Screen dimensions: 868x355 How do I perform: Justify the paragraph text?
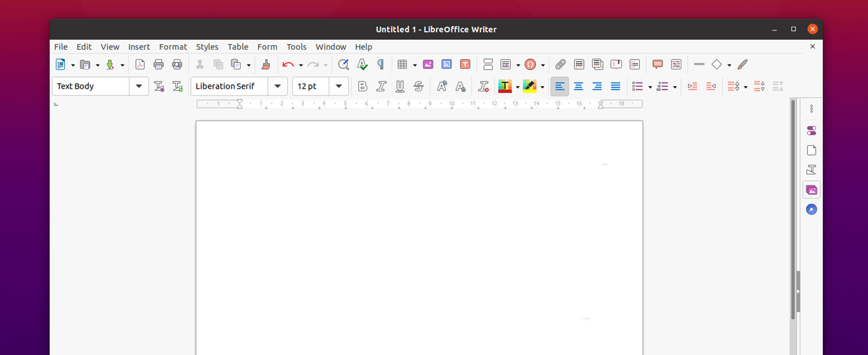pyautogui.click(x=616, y=86)
